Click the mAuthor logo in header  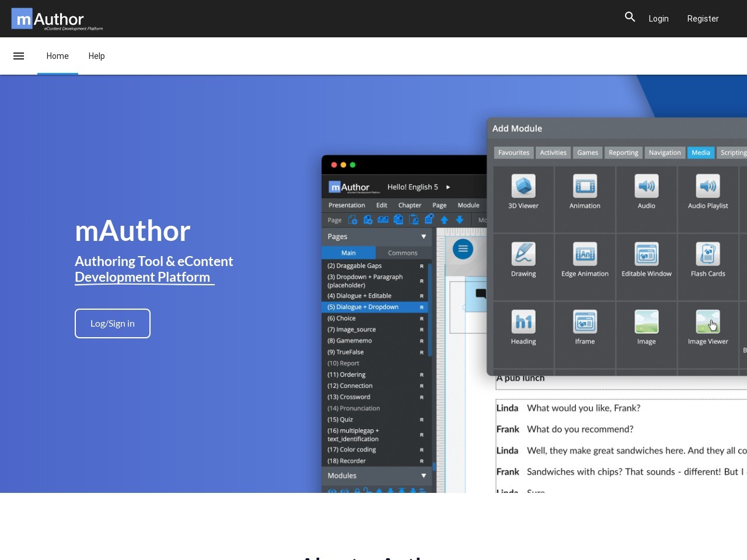pos(57,19)
